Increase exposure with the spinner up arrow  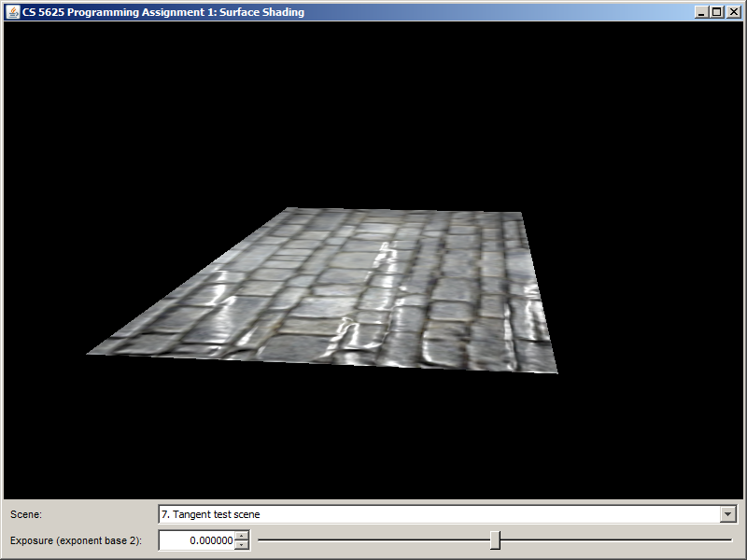click(x=242, y=536)
